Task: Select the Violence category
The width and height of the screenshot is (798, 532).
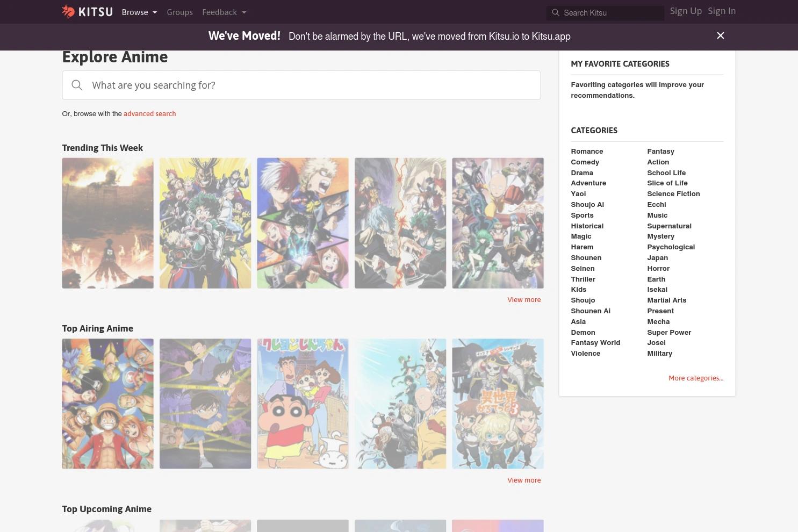Action: 585,353
